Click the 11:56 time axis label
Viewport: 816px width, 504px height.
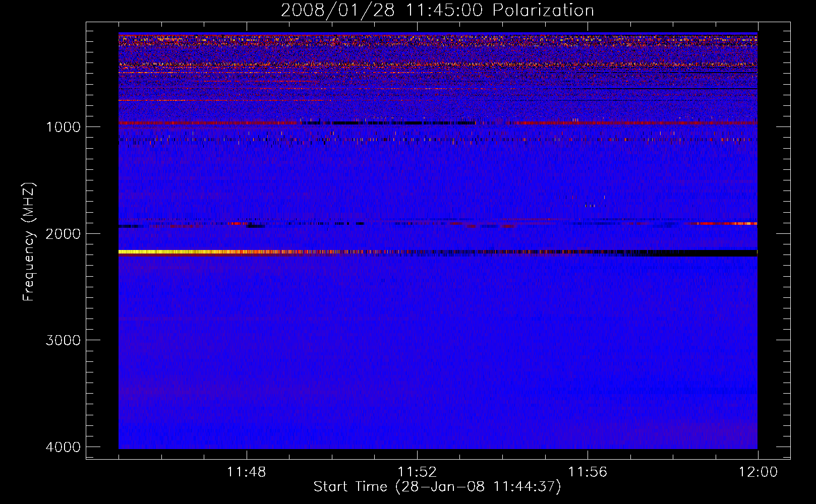588,472
